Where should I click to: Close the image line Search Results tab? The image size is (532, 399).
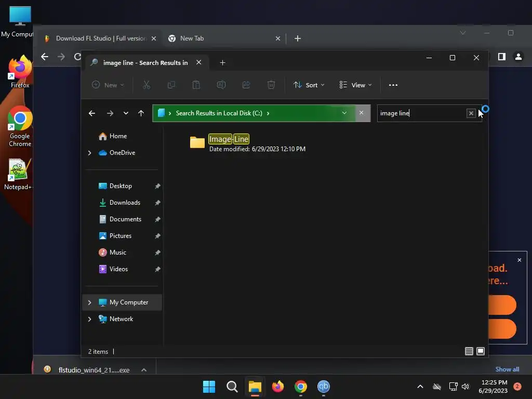pyautogui.click(x=199, y=62)
